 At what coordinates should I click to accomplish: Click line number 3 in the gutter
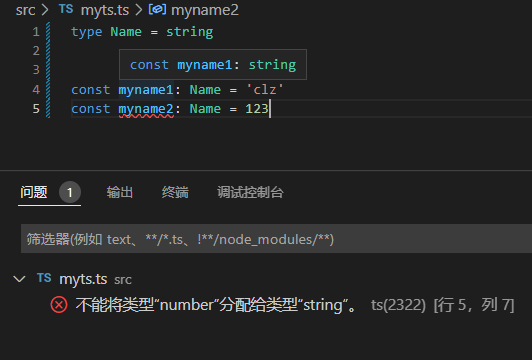[x=36, y=70]
